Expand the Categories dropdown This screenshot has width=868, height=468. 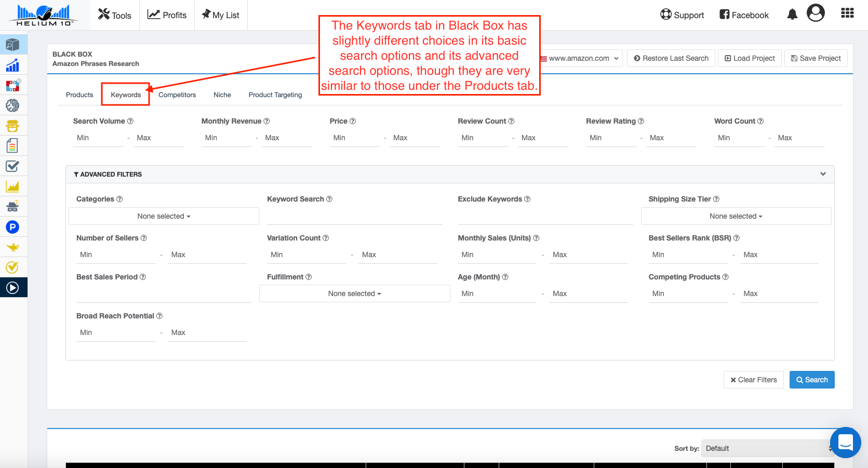164,216
